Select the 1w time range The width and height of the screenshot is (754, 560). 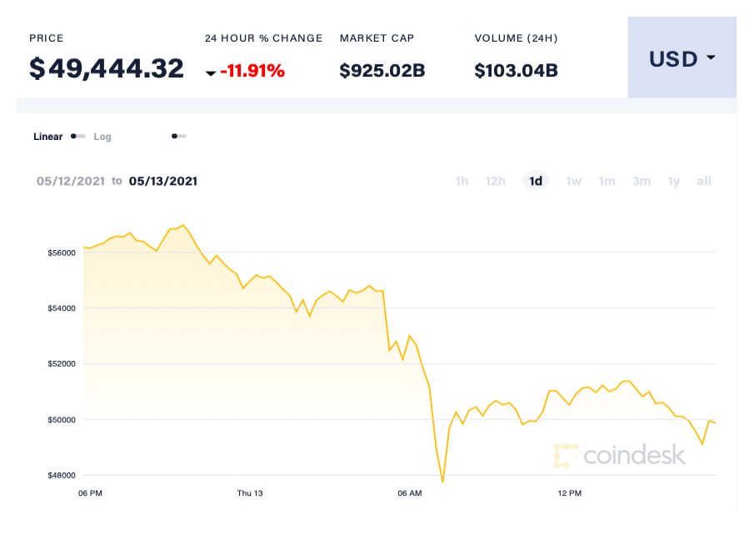(573, 181)
